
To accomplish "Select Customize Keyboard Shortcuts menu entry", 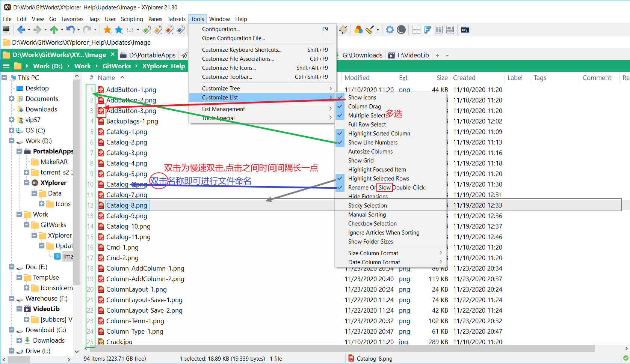I will (242, 50).
